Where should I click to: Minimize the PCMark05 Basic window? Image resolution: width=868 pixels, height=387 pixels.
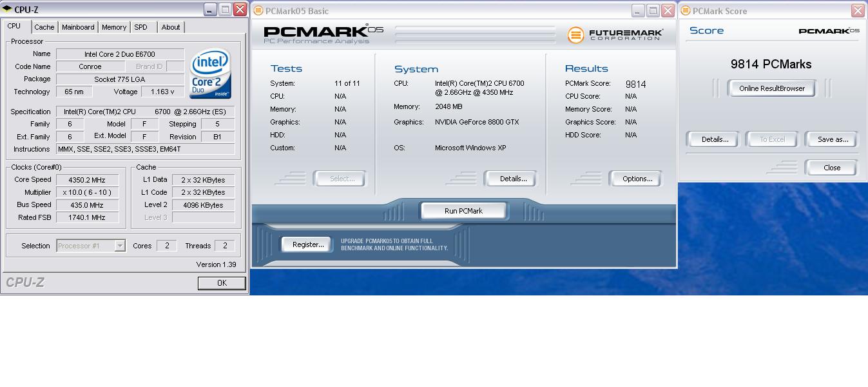coord(638,10)
